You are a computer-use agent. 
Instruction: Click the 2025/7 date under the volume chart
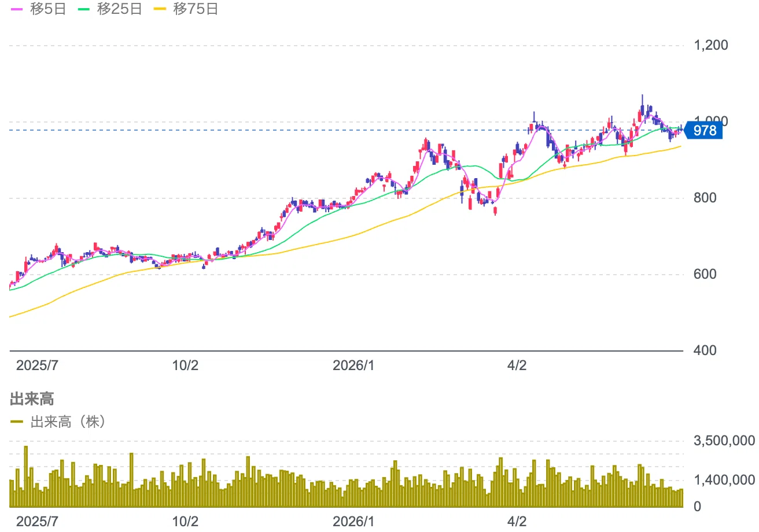38,522
